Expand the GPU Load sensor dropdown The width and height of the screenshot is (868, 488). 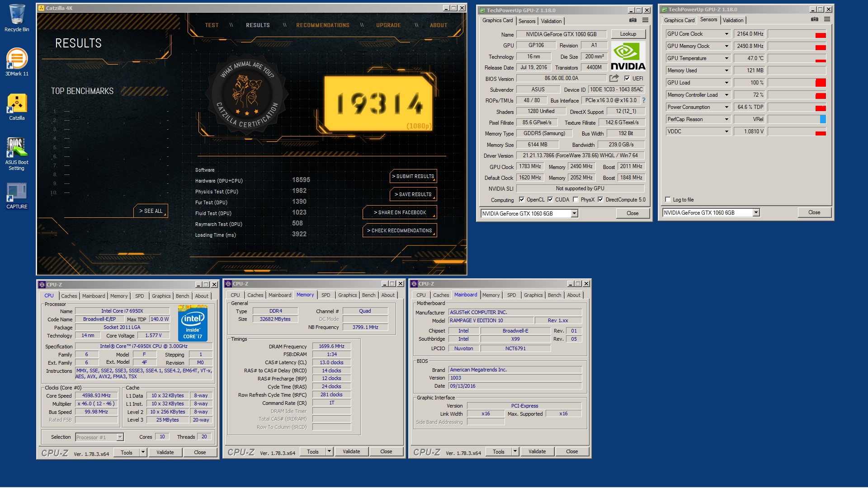click(726, 83)
